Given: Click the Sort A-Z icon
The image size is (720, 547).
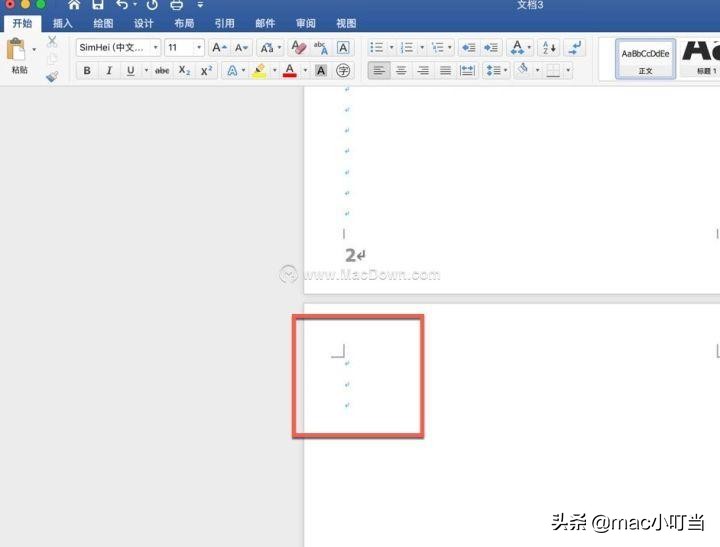Looking at the screenshot, I should 549,47.
